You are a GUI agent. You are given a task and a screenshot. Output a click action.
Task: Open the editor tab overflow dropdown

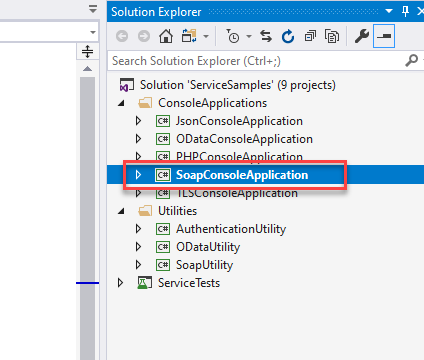(x=93, y=9)
